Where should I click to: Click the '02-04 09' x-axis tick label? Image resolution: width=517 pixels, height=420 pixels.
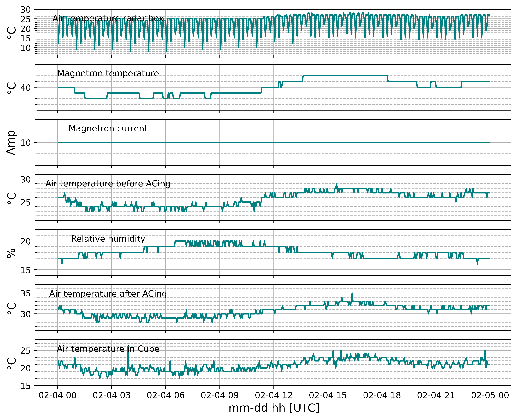point(220,395)
